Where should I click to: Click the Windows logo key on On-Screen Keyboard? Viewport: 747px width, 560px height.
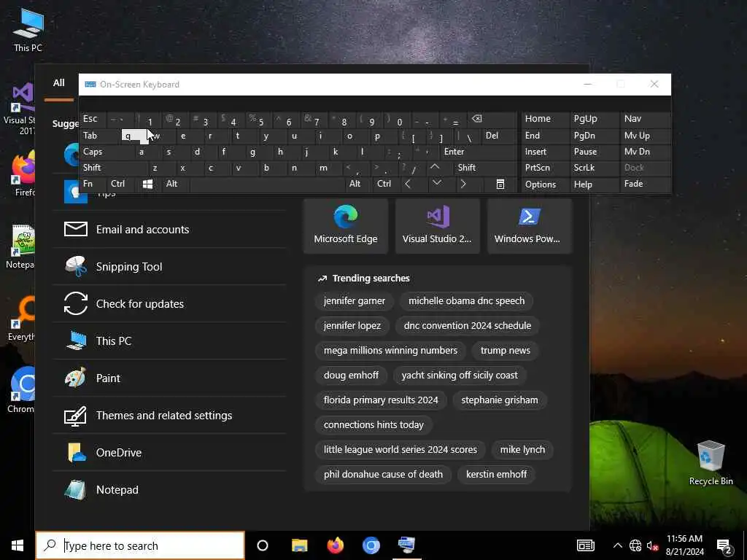(147, 184)
